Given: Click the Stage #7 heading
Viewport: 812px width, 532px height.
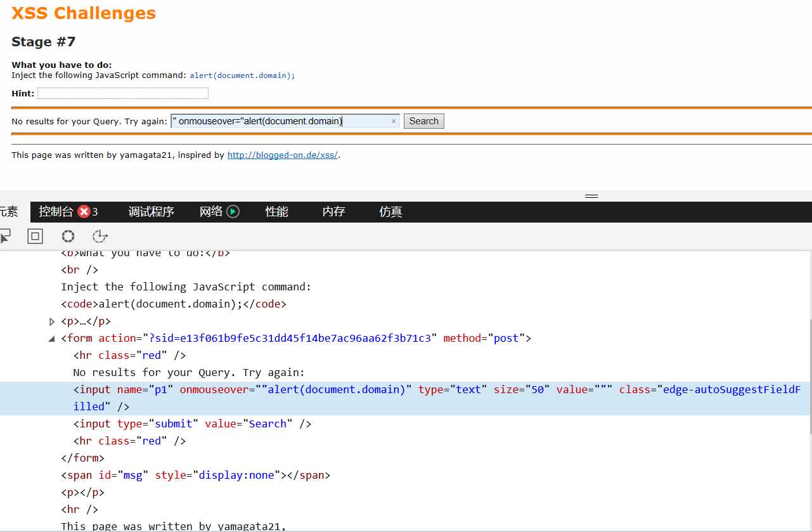Looking at the screenshot, I should (44, 42).
